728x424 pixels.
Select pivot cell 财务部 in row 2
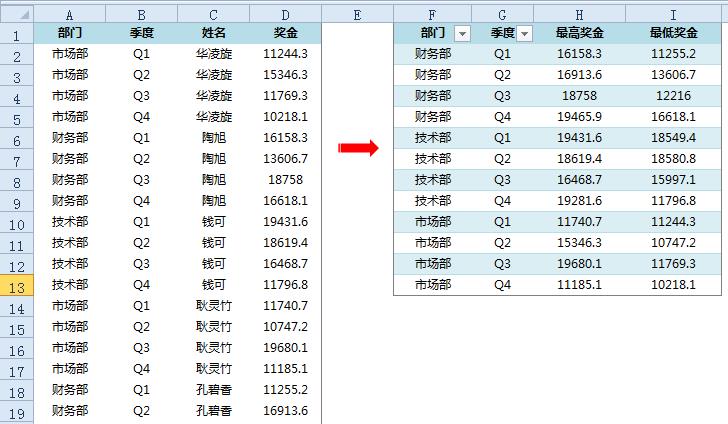pyautogui.click(x=432, y=54)
